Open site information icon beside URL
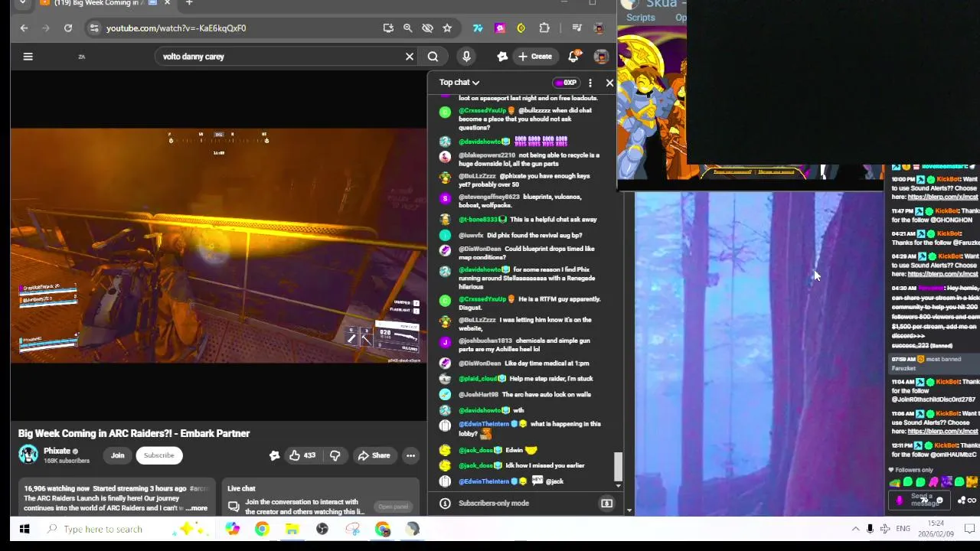 (x=93, y=28)
